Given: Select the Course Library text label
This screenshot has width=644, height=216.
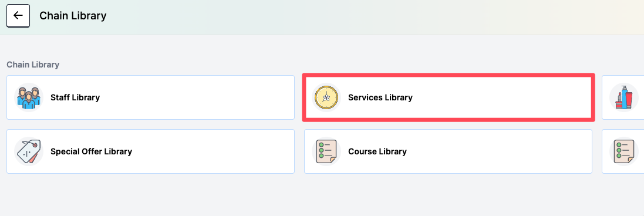Looking at the screenshot, I should click(377, 151).
